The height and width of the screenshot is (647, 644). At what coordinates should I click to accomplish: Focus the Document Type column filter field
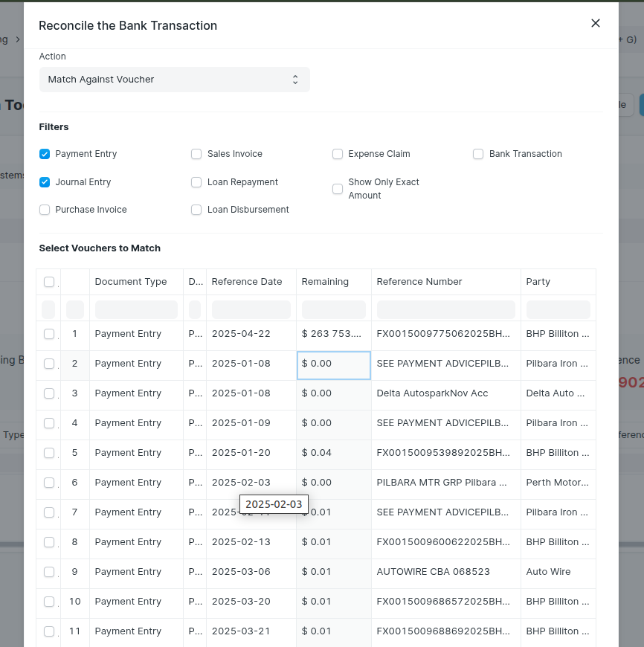pos(136,309)
